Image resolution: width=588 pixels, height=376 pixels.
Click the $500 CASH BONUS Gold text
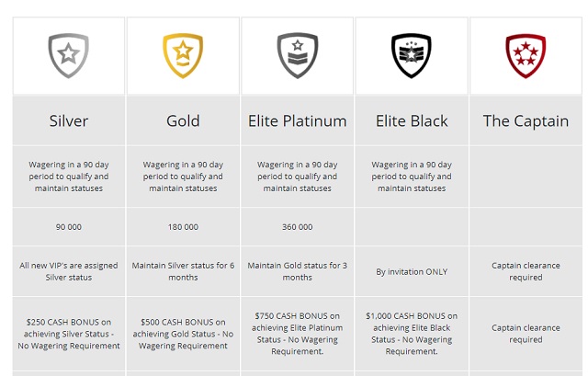(183, 334)
